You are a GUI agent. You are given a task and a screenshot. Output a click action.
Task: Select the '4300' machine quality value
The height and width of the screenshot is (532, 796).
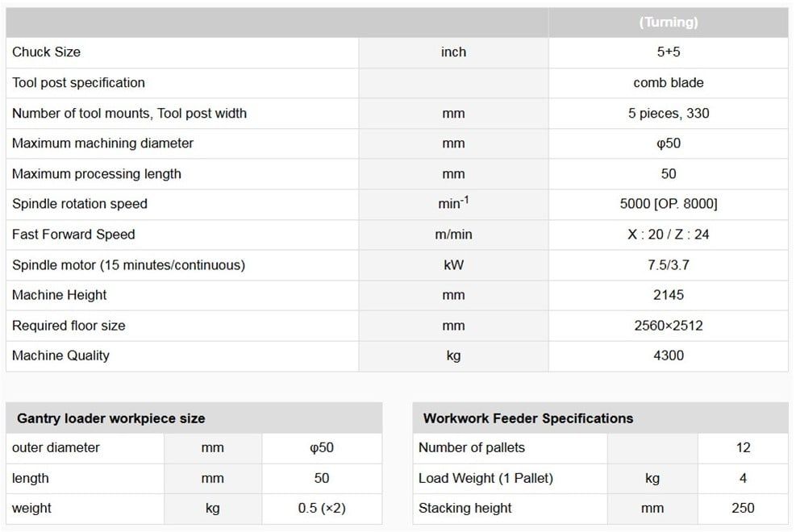pos(668,355)
